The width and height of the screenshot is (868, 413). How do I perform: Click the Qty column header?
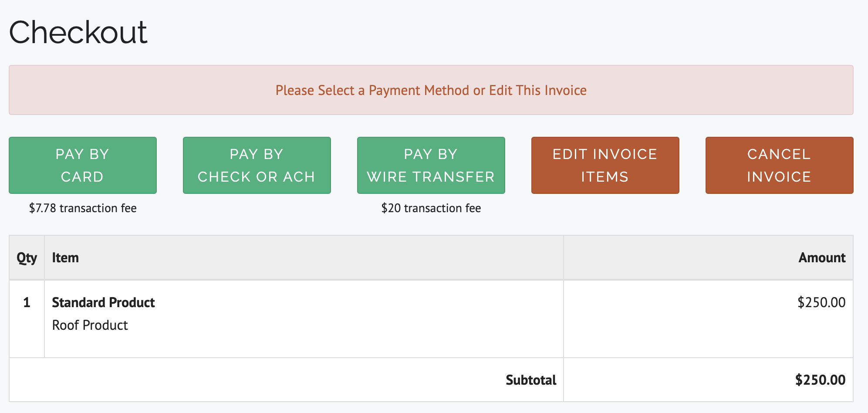click(27, 257)
